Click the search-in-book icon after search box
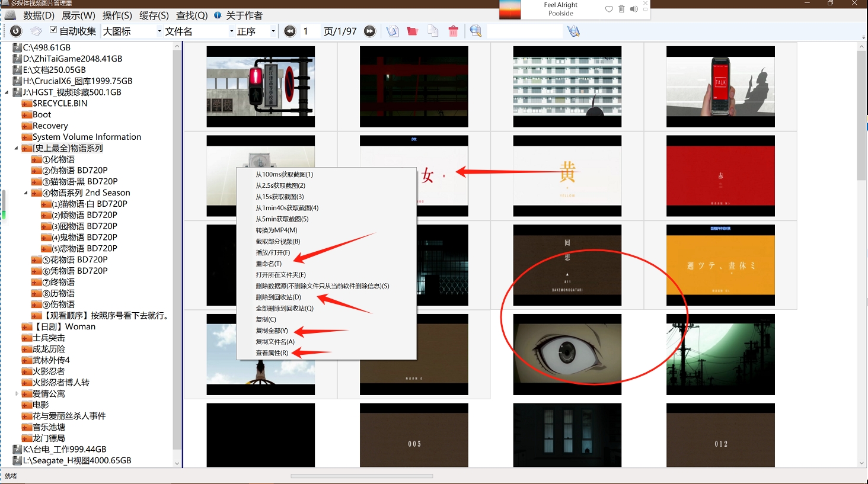 [573, 31]
